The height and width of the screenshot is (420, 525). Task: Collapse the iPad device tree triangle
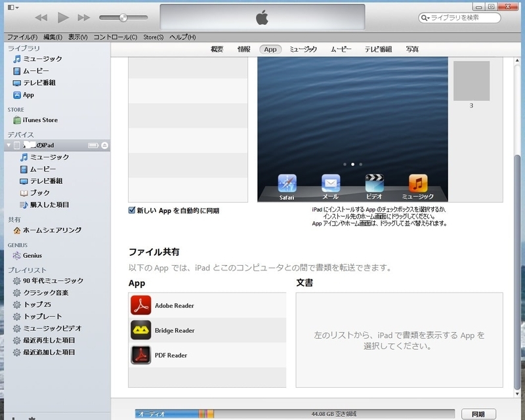coord(9,145)
